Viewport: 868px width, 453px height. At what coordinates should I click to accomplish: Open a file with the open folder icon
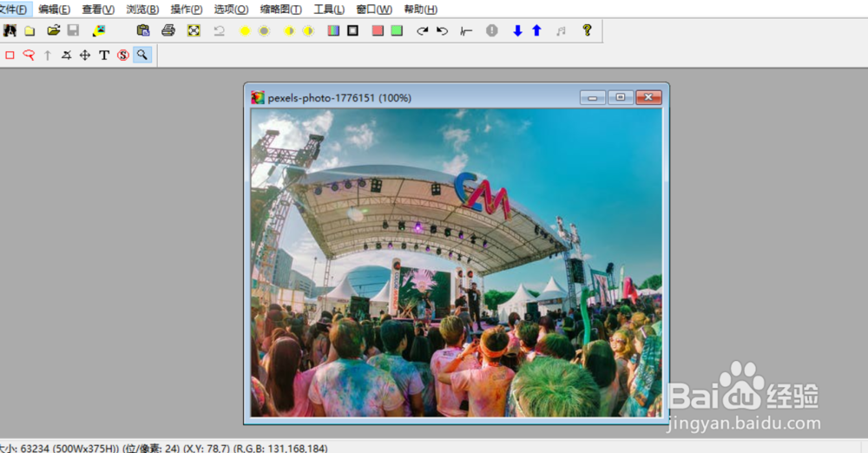coord(53,30)
